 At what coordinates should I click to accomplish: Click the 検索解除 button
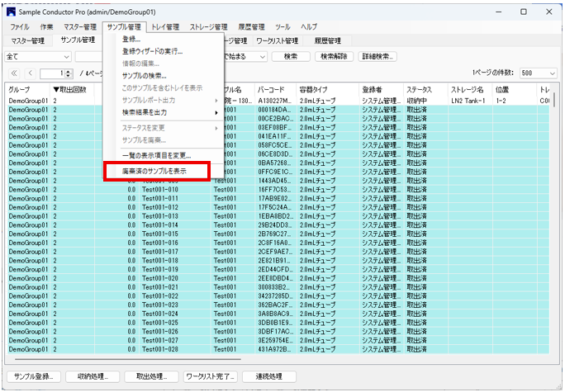335,56
